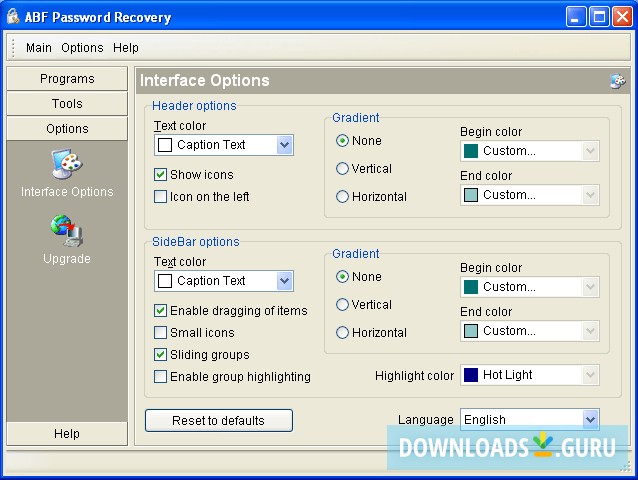Expand SideBar Begin color dropdown
This screenshot has height=480, width=638.
point(590,287)
